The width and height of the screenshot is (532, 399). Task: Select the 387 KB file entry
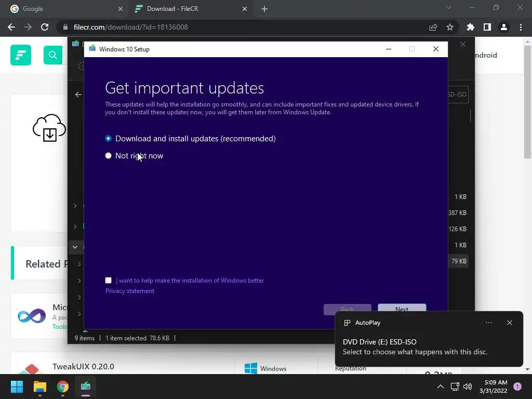(x=458, y=212)
